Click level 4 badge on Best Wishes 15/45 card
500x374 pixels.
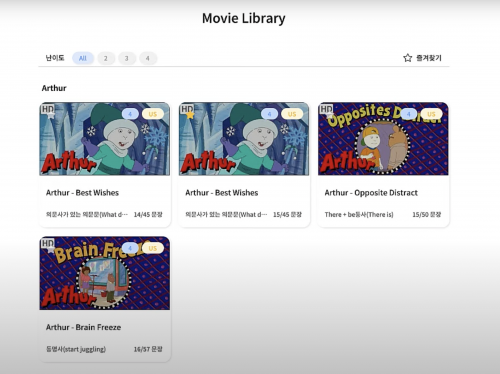270,114
